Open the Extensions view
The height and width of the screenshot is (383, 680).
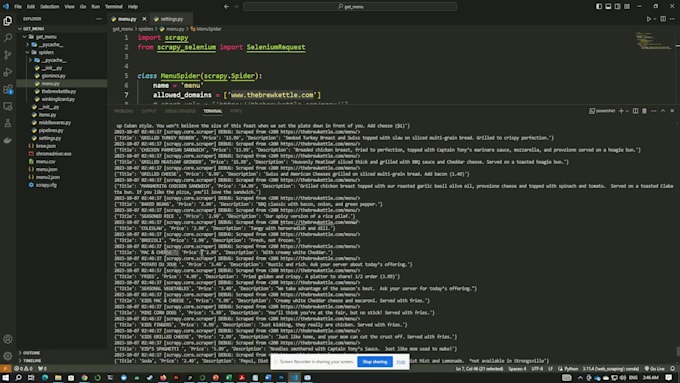point(7,89)
